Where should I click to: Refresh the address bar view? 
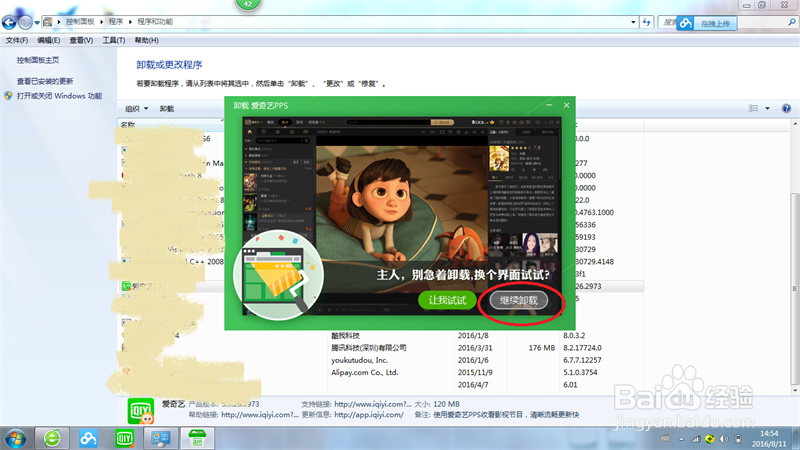pos(646,22)
